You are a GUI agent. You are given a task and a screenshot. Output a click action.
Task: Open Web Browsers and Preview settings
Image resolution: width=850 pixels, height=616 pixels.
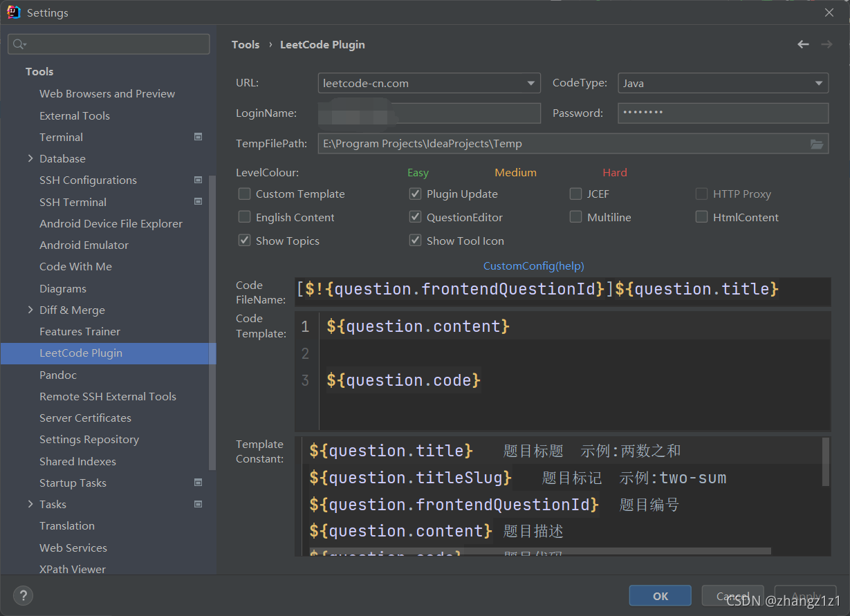pos(107,93)
